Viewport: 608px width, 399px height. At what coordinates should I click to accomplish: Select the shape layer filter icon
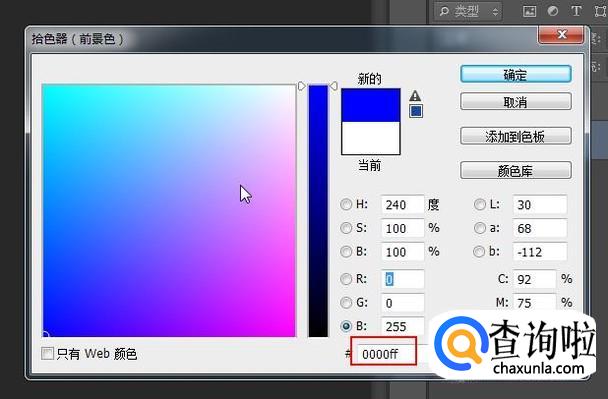click(x=601, y=11)
